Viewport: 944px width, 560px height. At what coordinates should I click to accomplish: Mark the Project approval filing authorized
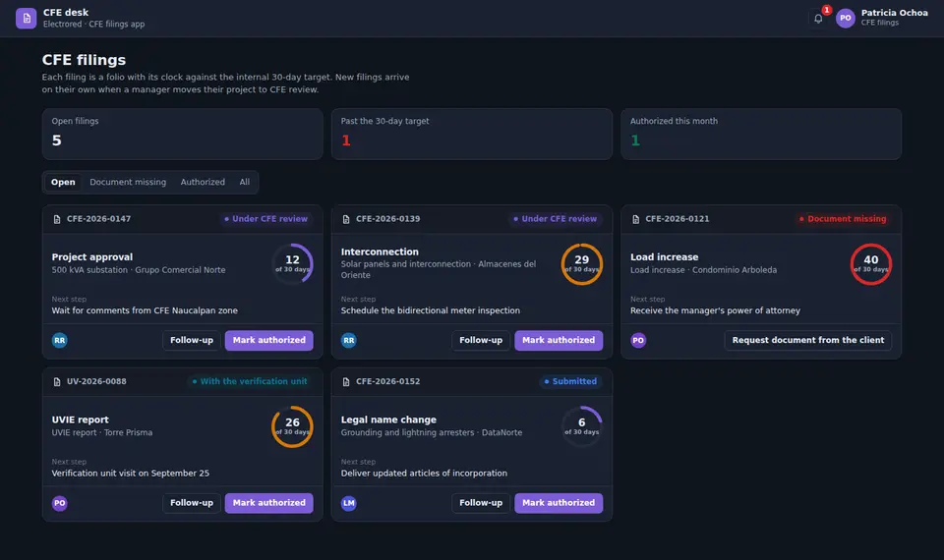coord(269,341)
